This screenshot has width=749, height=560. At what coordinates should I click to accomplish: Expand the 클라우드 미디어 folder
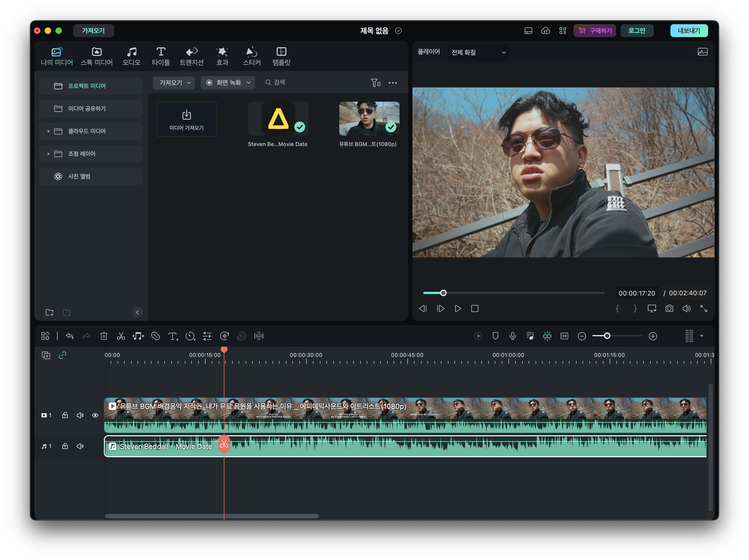[x=48, y=131]
